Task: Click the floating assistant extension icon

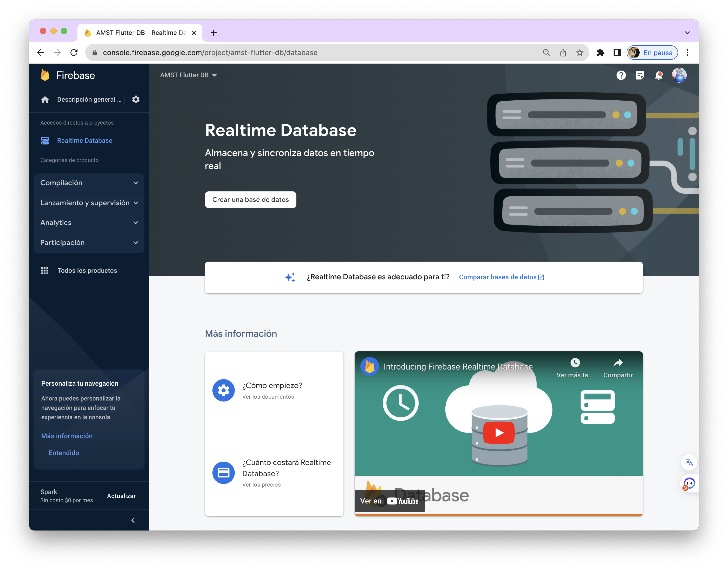Action: [x=689, y=483]
